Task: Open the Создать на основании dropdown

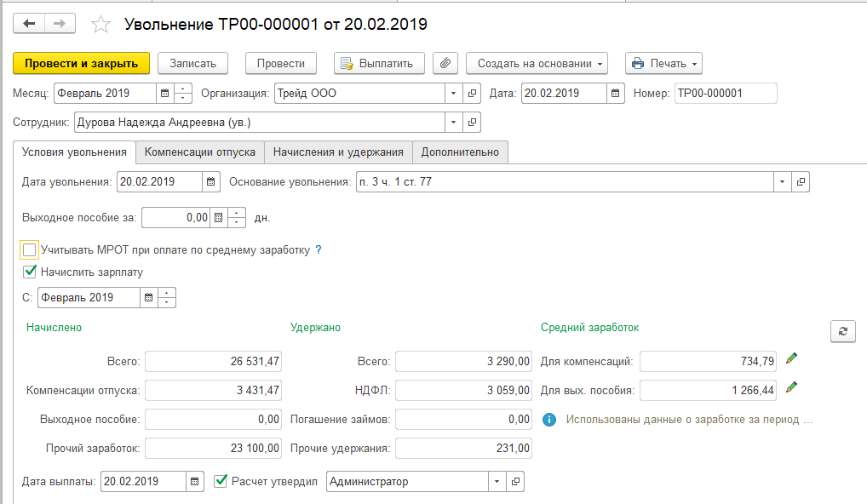Action: [x=537, y=63]
